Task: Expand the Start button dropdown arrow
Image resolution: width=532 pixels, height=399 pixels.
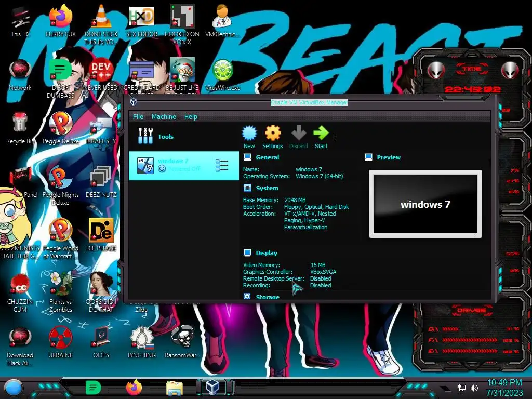Action: coord(335,137)
